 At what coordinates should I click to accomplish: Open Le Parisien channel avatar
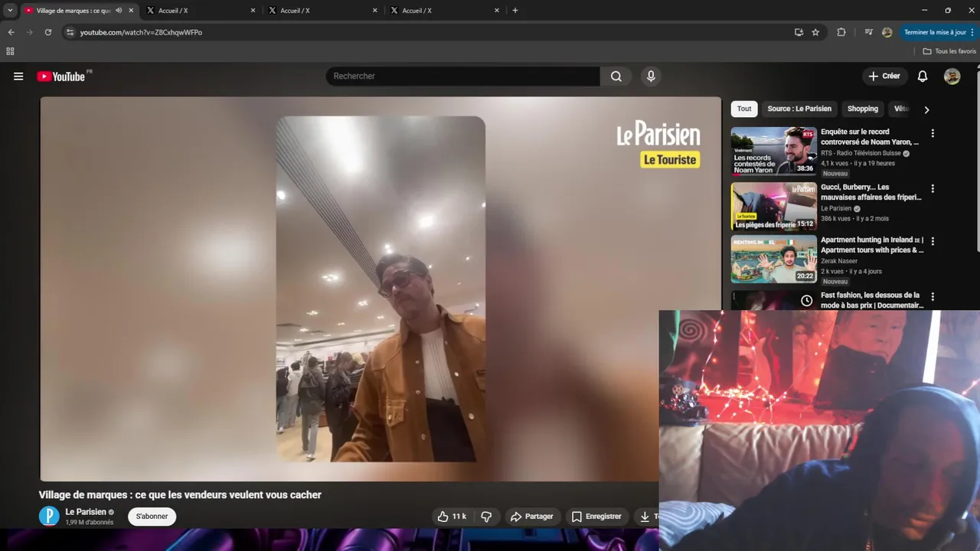point(49,517)
